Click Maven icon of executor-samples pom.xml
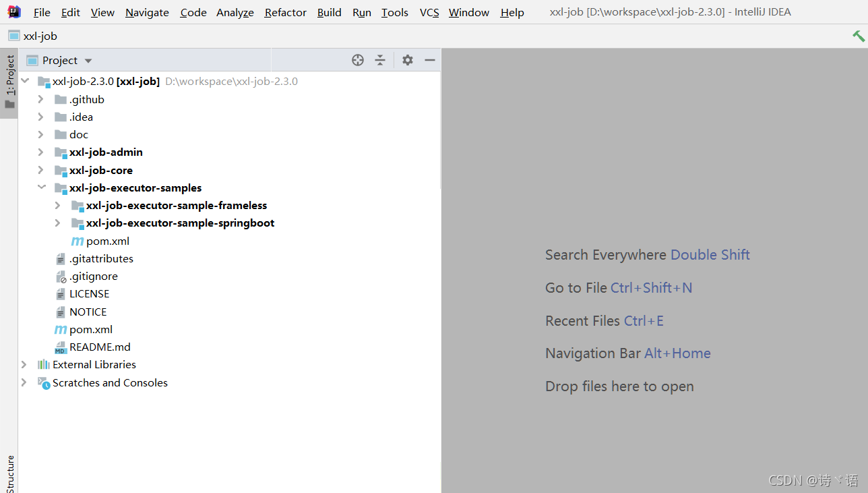Viewport: 868px width, 493px height. [x=77, y=241]
